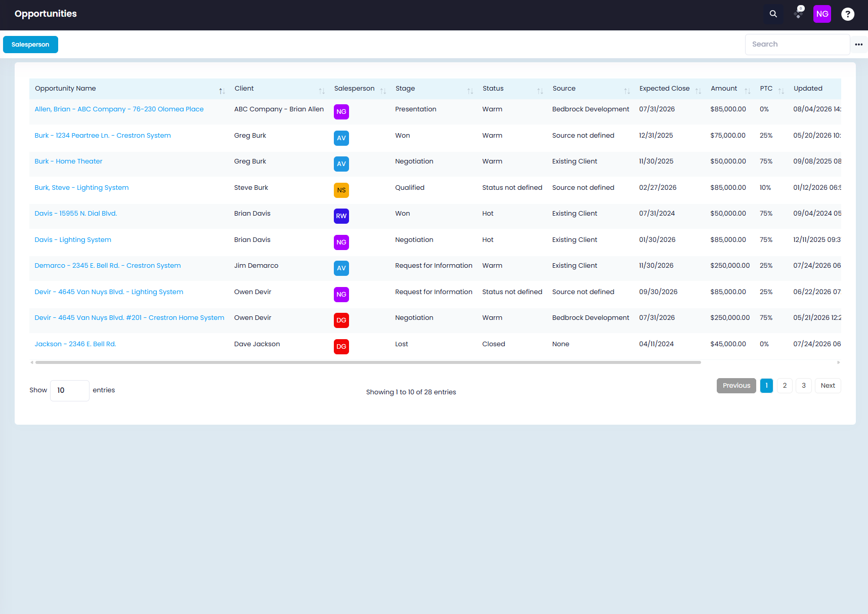This screenshot has width=868, height=614.
Task: Click the Opportunities page title
Action: [x=46, y=14]
